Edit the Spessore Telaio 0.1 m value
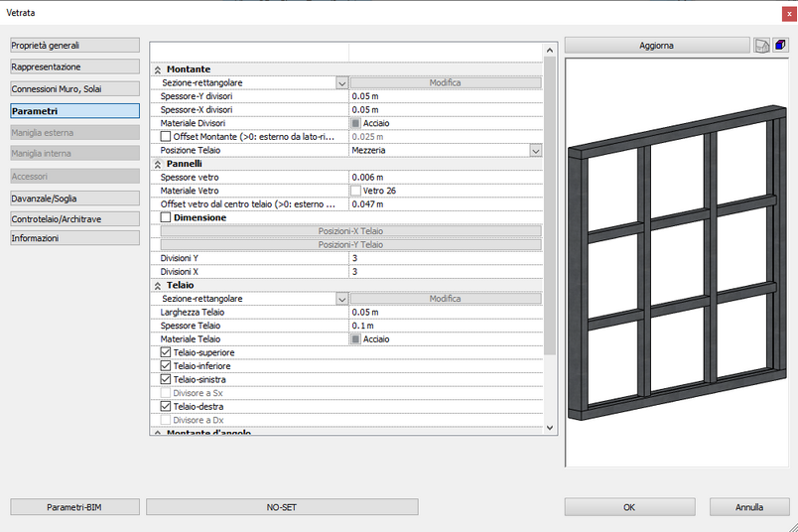This screenshot has height=532, width=798. [446, 326]
